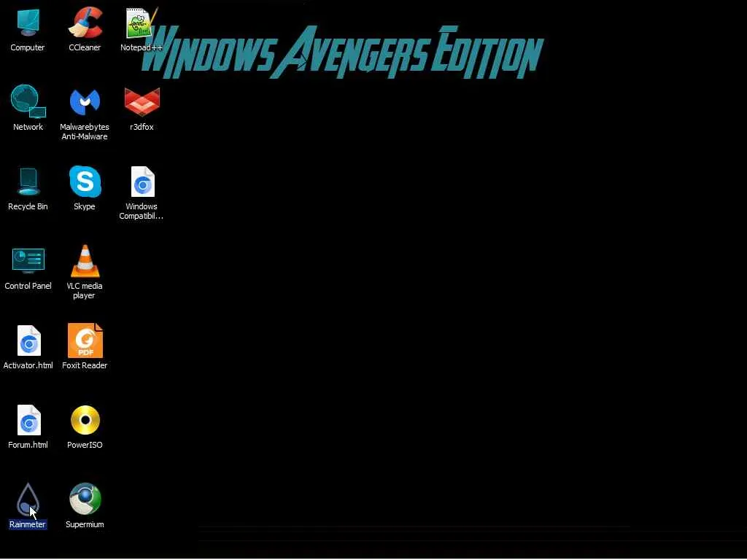Click the "Skype" label text
Viewport: 747px width, 560px height.
point(85,206)
